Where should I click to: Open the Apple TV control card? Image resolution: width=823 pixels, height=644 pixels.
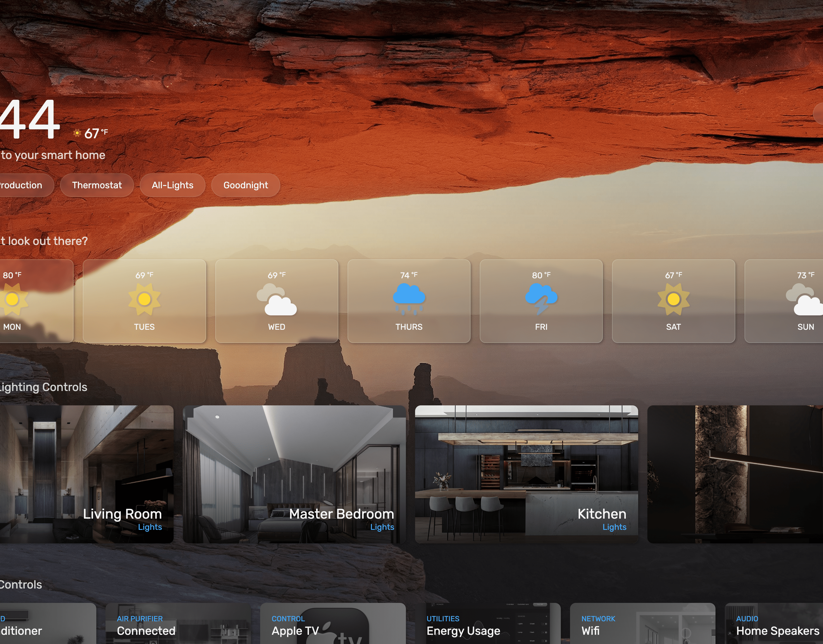333,624
